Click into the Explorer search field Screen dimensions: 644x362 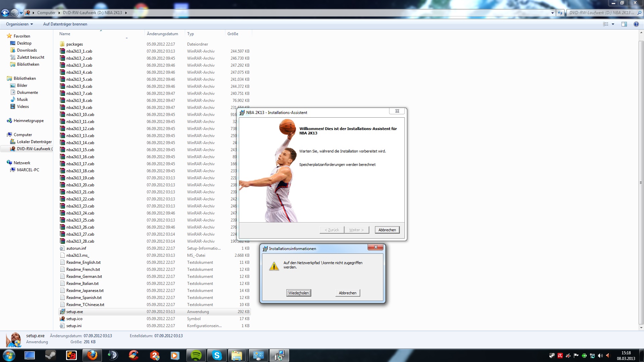pos(600,13)
